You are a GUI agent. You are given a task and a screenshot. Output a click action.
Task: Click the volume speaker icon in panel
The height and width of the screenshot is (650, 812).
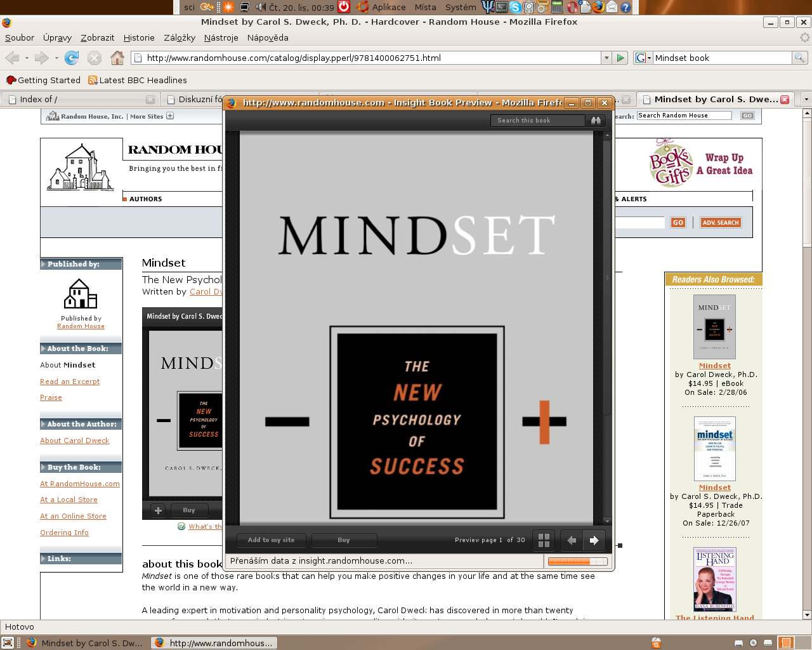coord(260,7)
